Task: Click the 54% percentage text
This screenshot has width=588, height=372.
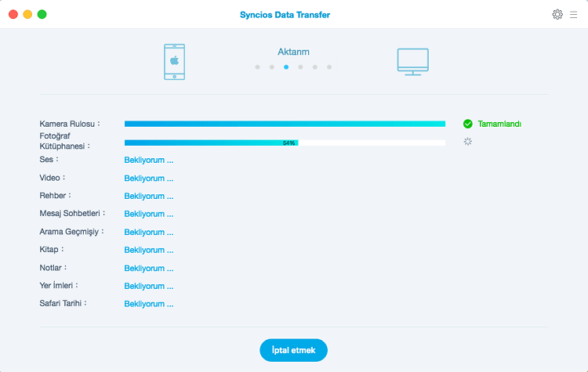Action: click(x=289, y=143)
